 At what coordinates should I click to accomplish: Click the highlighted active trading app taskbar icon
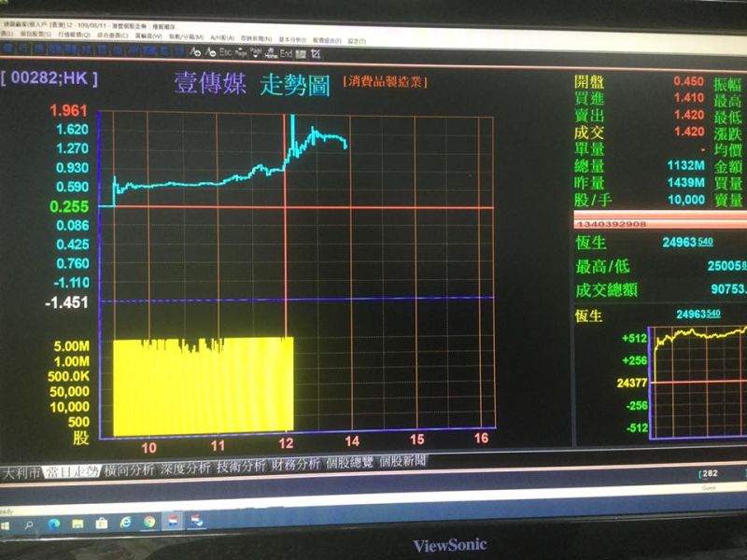tap(173, 522)
